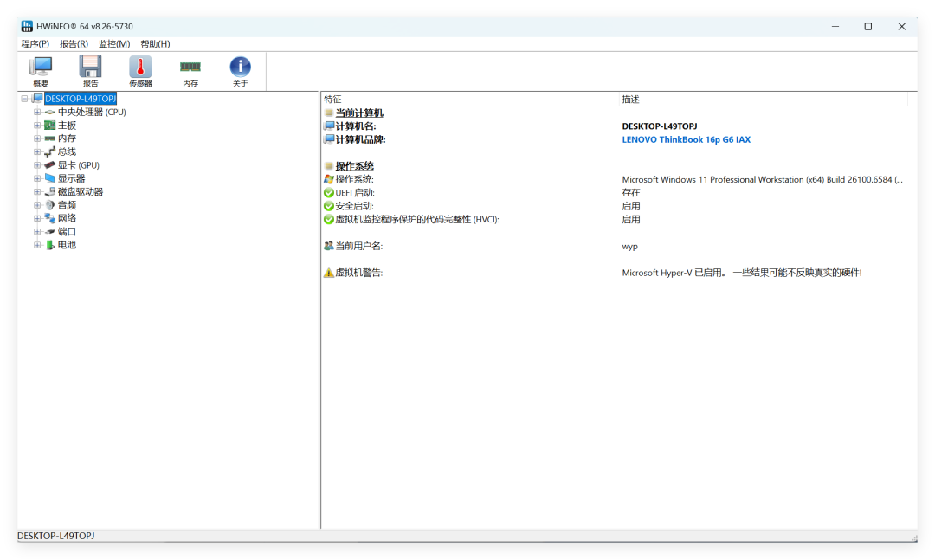Click the 描述 column header
Viewport: 935px width, 560px height.
tap(764, 99)
